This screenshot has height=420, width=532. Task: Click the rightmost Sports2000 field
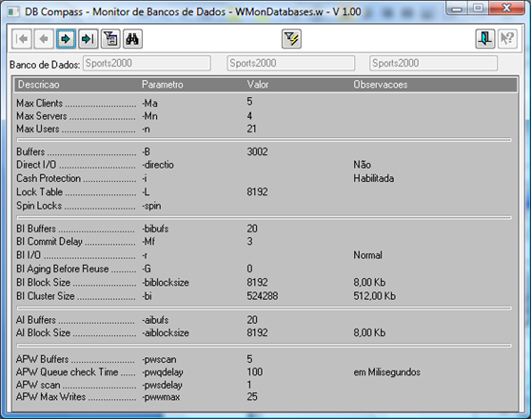pyautogui.click(x=433, y=63)
